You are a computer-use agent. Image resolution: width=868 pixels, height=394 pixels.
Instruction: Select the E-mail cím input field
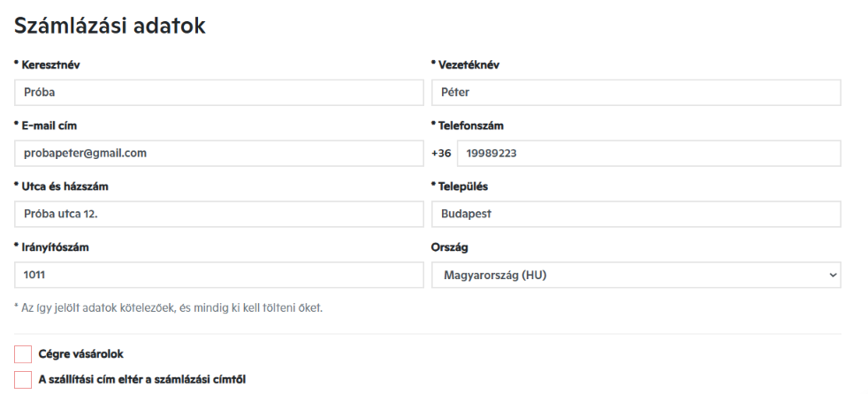[218, 154]
